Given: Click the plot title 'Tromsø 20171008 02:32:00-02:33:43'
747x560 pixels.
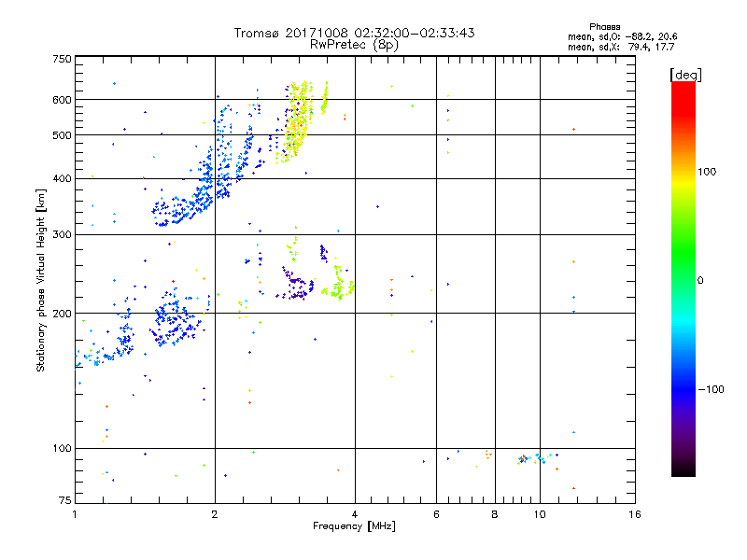Looking at the screenshot, I should coord(354,33).
